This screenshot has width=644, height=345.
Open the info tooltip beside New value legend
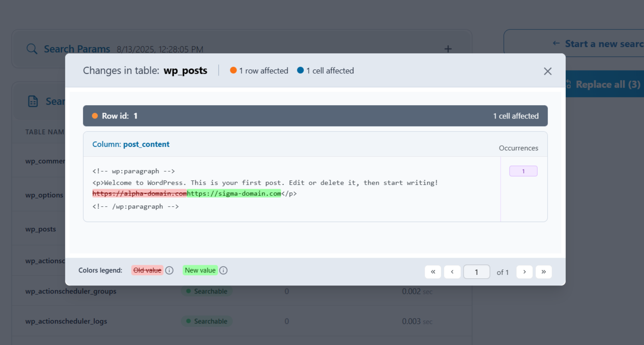[223, 270]
